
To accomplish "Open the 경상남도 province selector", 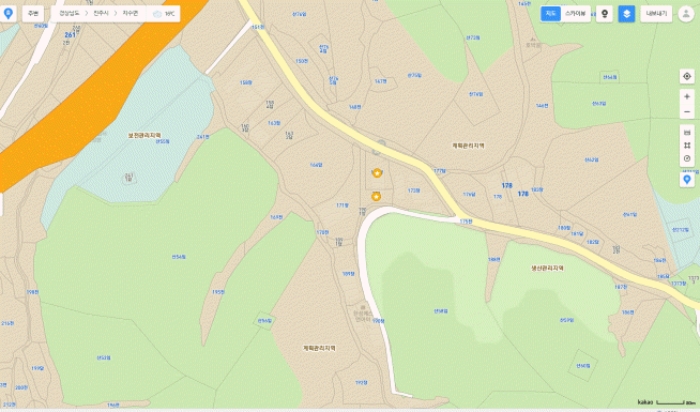I will (x=69, y=14).
